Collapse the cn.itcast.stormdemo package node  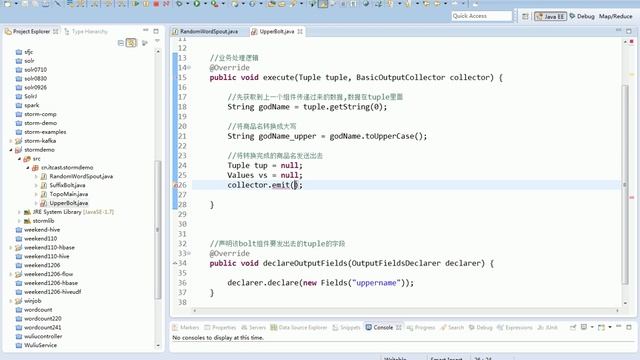pos(28,168)
